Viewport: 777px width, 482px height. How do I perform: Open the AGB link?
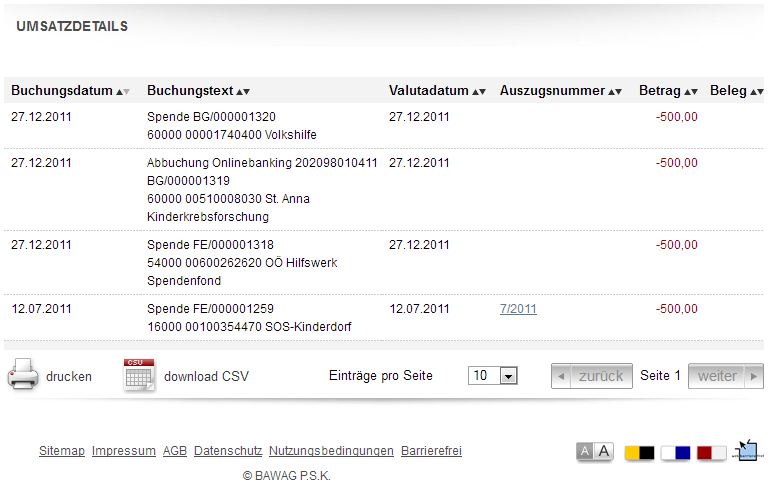pyautogui.click(x=175, y=451)
